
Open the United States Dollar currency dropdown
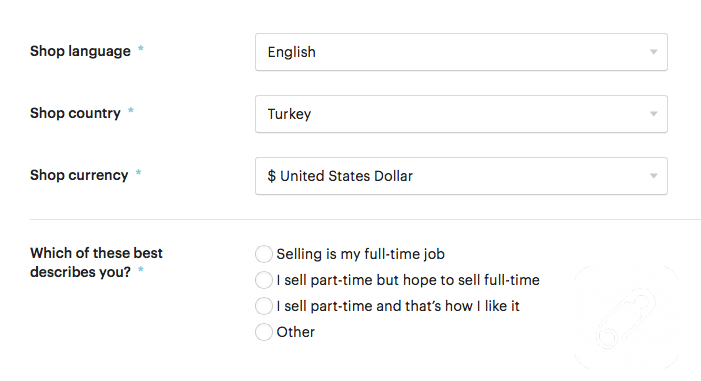tap(461, 176)
